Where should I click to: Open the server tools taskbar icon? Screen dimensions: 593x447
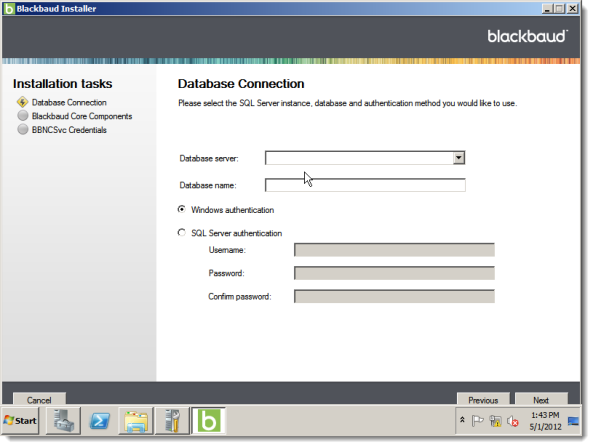172,420
